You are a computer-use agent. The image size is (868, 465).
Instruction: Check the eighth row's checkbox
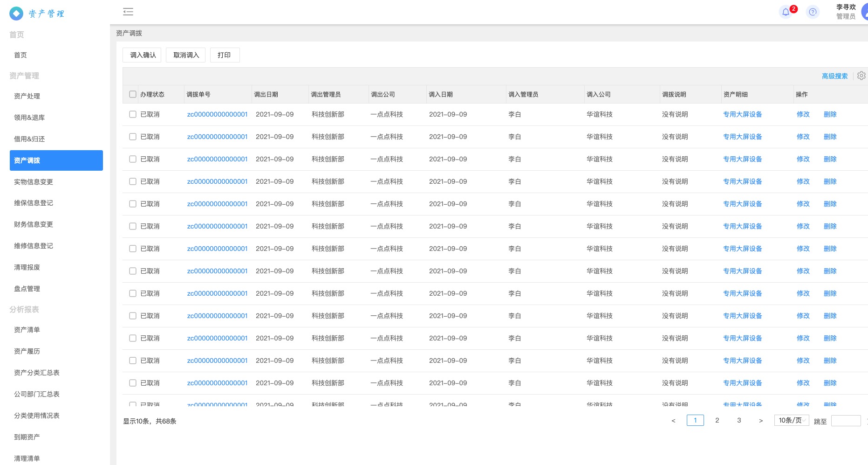133,271
